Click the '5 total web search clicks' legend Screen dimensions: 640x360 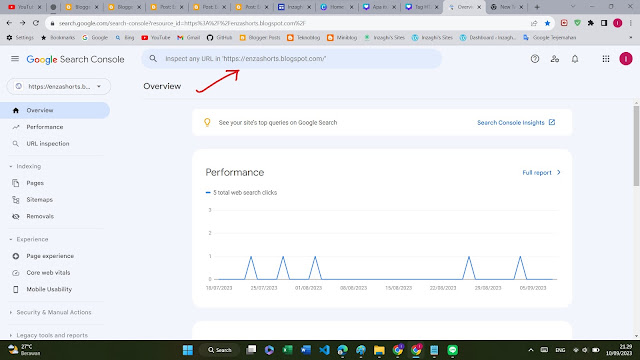point(241,193)
